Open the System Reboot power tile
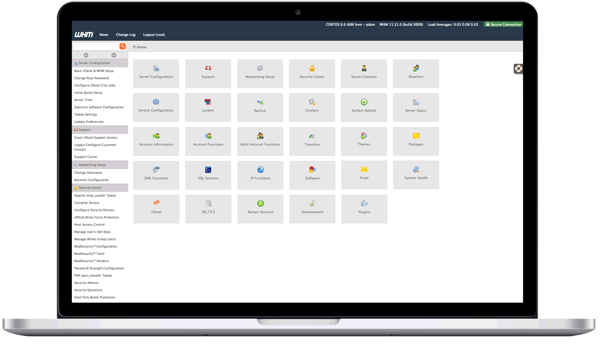Image resolution: width=601 pixels, height=364 pixels. [x=364, y=107]
